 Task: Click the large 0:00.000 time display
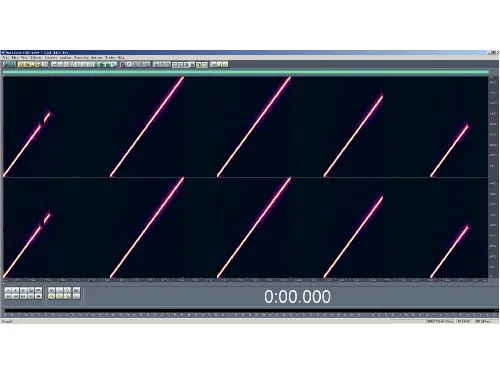point(297,296)
